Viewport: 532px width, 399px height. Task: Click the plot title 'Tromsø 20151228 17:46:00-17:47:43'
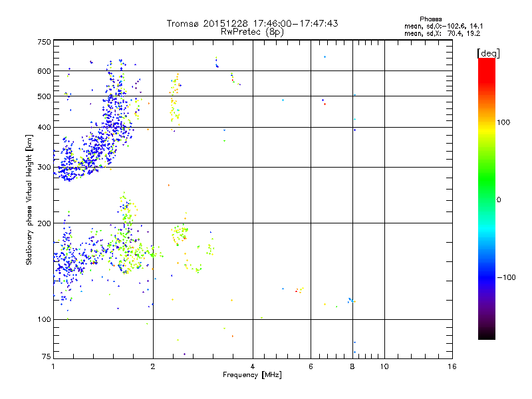(252, 23)
